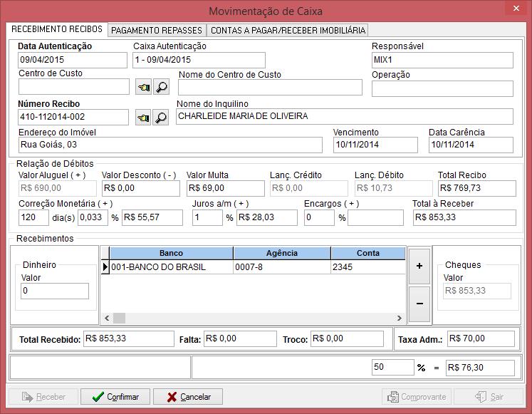The width and height of the screenshot is (532, 414).
Task: Click the Dinheiro Valor input field
Action: click(x=55, y=291)
